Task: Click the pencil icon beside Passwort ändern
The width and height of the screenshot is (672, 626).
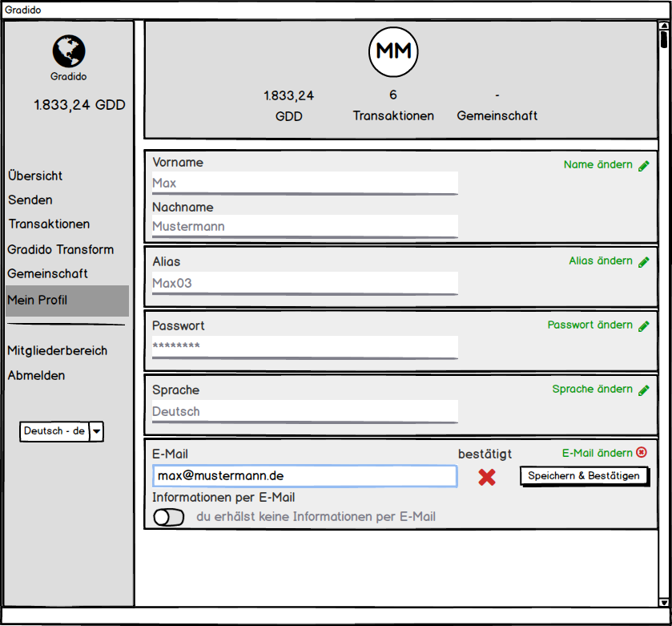Action: (x=644, y=326)
